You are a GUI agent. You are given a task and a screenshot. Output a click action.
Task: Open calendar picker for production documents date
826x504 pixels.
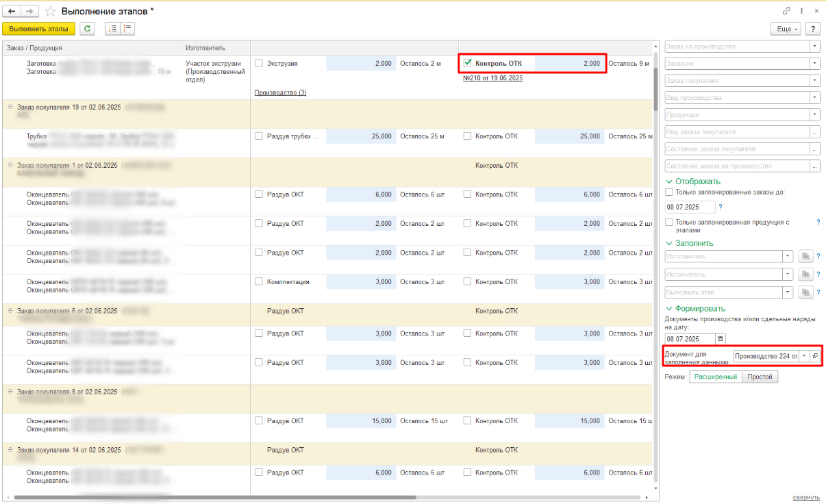click(720, 339)
